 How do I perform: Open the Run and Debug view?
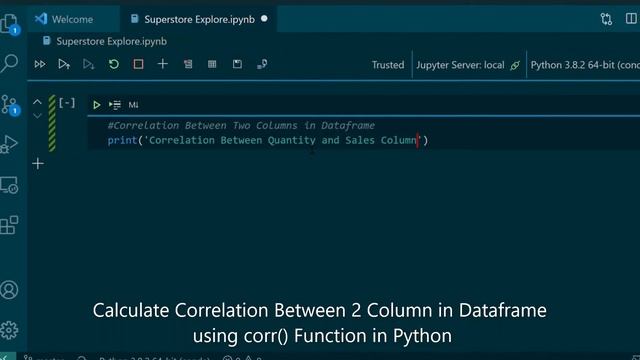click(9, 144)
